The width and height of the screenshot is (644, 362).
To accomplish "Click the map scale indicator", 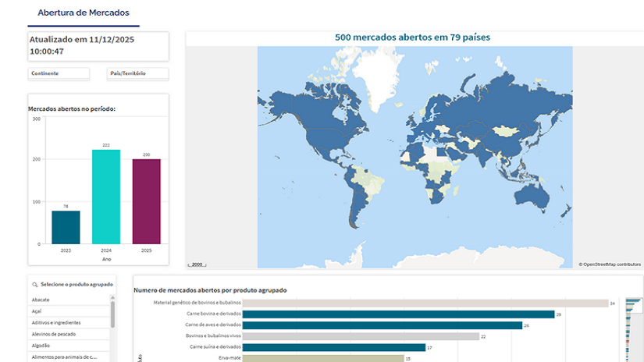I will click(x=196, y=264).
